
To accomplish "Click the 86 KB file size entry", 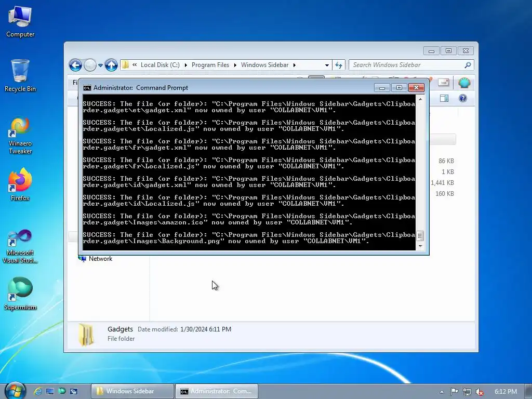I will (446, 161).
